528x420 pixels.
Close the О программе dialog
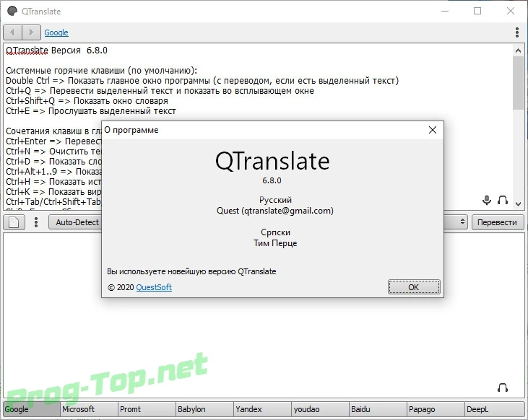(x=433, y=130)
